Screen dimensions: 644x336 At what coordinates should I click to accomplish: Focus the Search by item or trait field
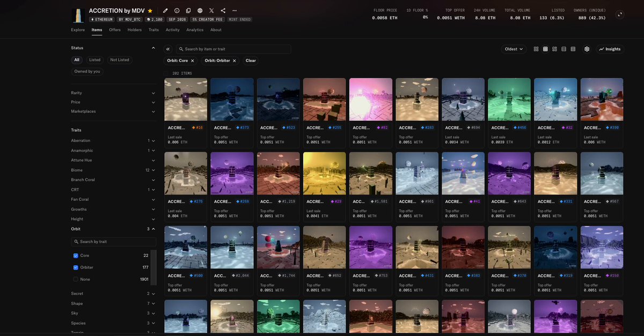233,49
